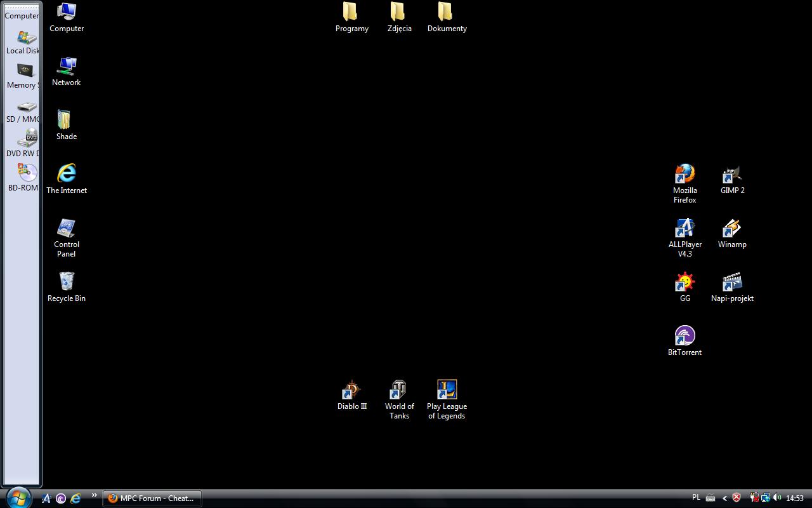Viewport: 812px width, 508px height.
Task: Open Memory Stick drive in side toolbar
Action: [x=23, y=77]
